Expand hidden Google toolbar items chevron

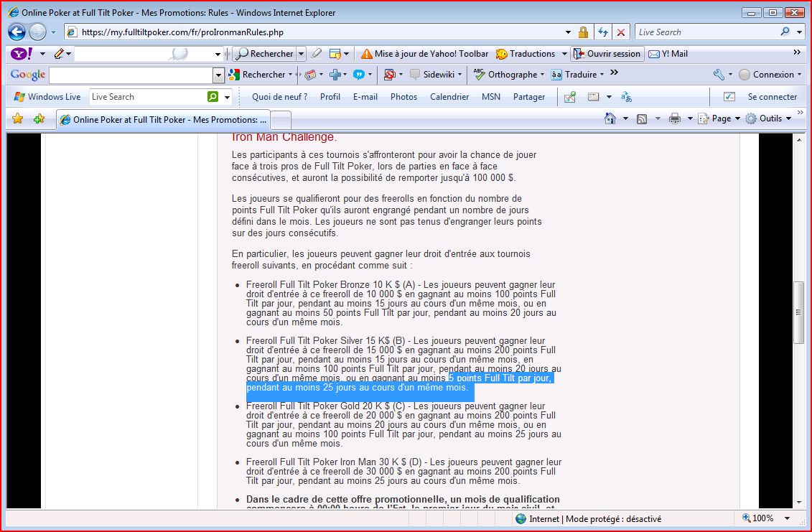pos(614,73)
